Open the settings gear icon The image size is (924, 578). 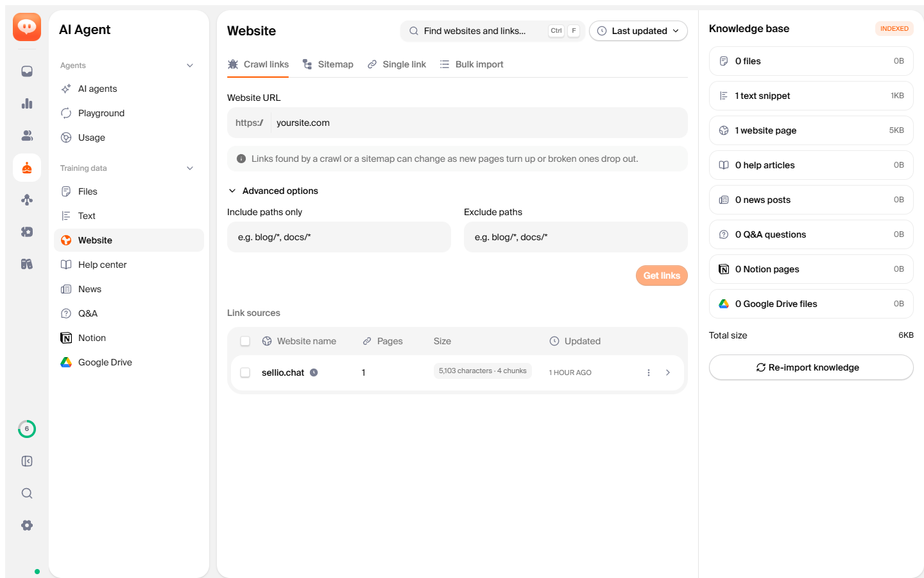[x=27, y=525]
